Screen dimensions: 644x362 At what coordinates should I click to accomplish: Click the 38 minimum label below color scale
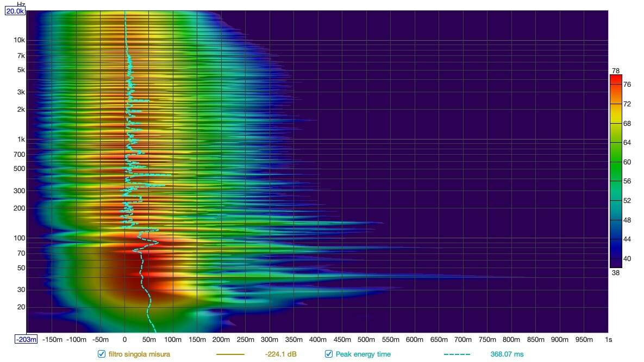pos(615,272)
